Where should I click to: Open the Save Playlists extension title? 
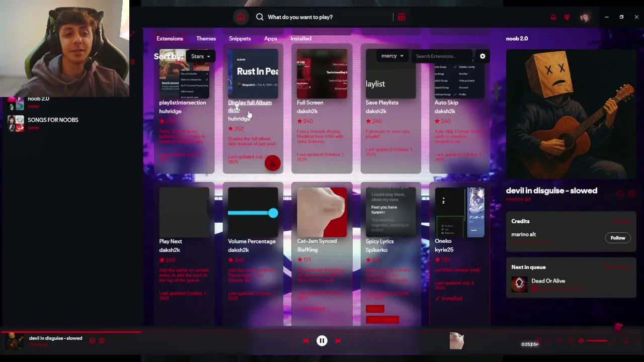click(382, 103)
